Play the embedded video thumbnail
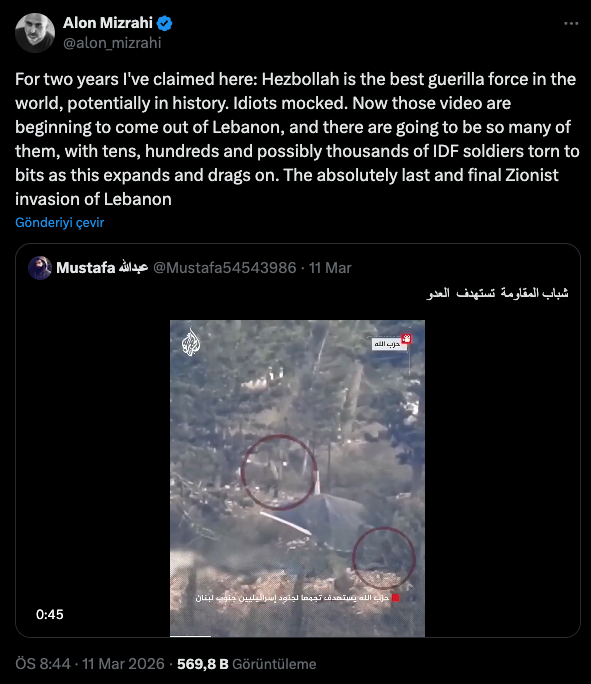Viewport: 591px width, 684px height. [297, 478]
